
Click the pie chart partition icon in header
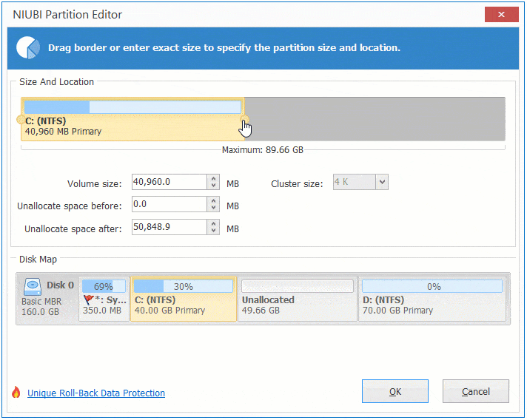pyautogui.click(x=28, y=47)
